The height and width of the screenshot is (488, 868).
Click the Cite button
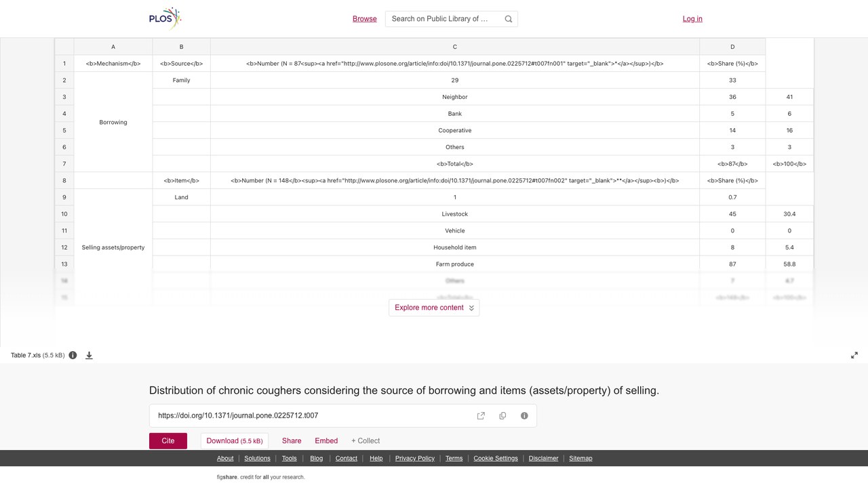pyautogui.click(x=168, y=441)
